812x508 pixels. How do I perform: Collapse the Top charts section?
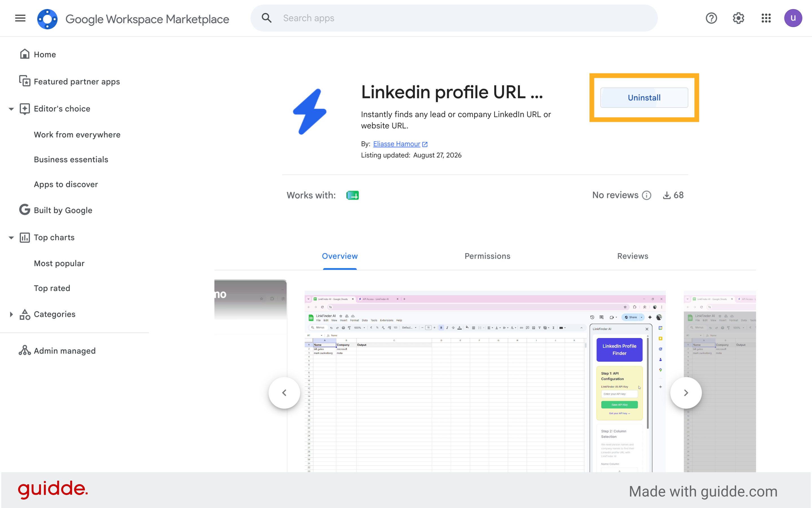click(x=11, y=237)
